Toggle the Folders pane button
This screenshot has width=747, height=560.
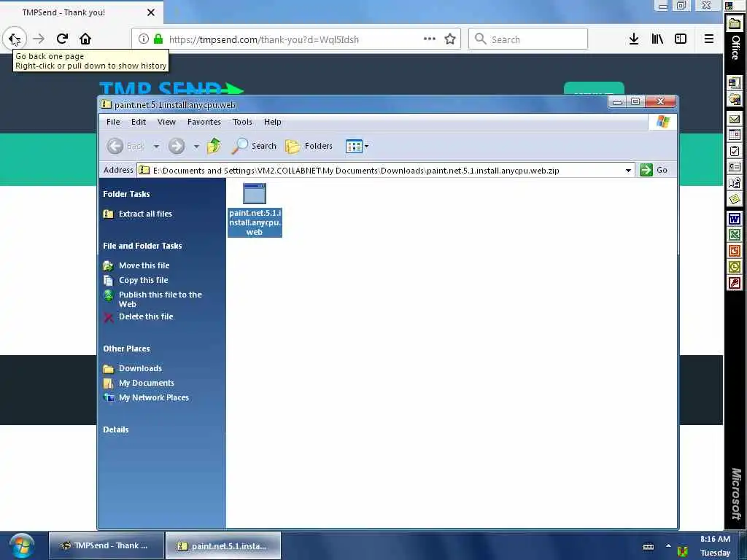pos(309,146)
